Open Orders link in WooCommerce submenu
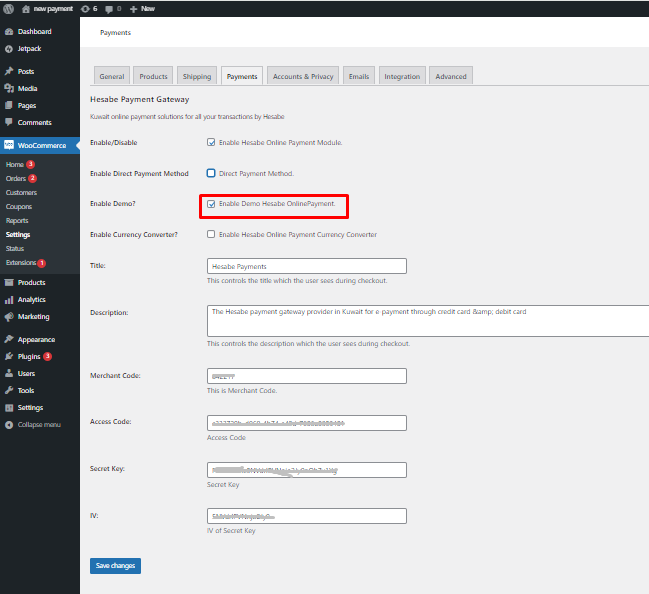This screenshot has width=649, height=594. coord(15,178)
